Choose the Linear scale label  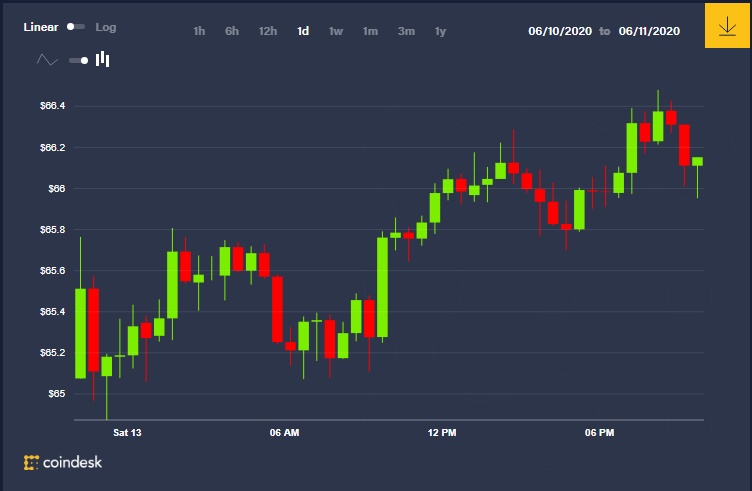pyautogui.click(x=41, y=27)
